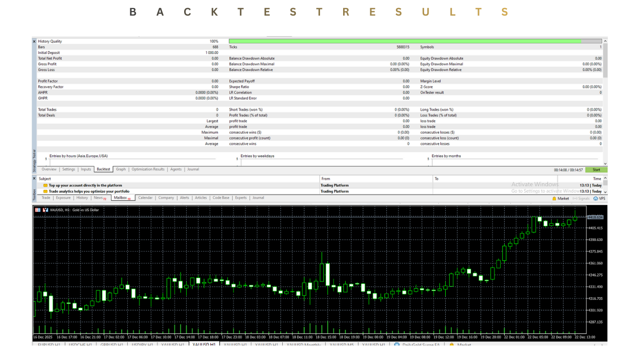
Task: Click the Signals icon in toolbox
Action: pyautogui.click(x=575, y=199)
